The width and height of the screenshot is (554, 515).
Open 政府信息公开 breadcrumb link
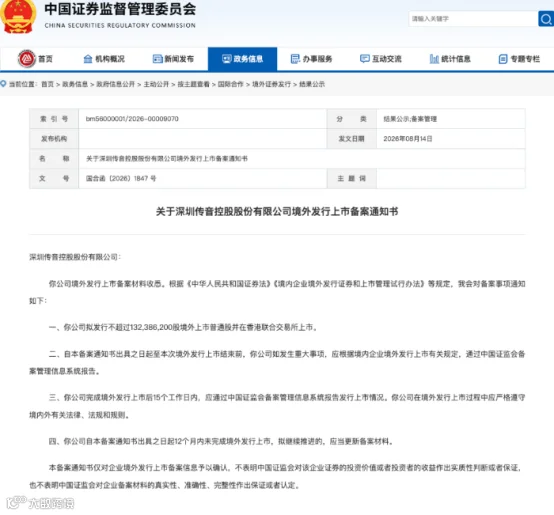pyautogui.click(x=116, y=84)
